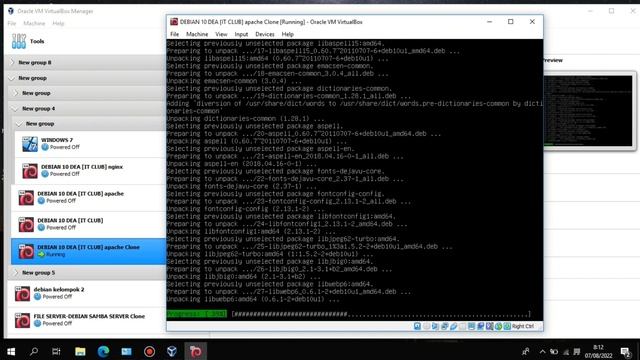640x360 pixels.
Task: Open File Explorer from the taskbar
Action: pyautogui.click(x=80, y=351)
